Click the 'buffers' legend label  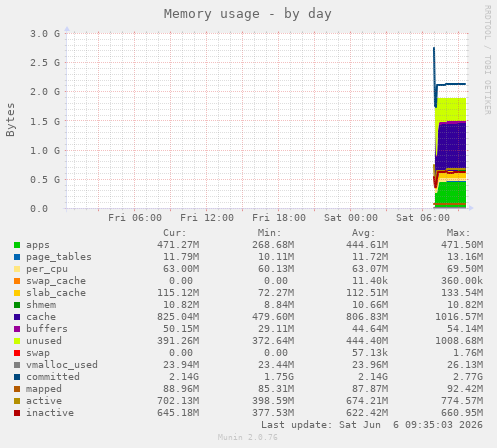coord(47,329)
